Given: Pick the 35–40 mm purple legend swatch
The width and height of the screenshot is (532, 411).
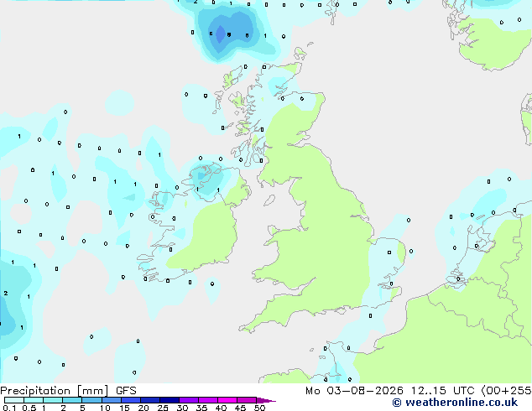Looking at the screenshot, I should (208, 400).
